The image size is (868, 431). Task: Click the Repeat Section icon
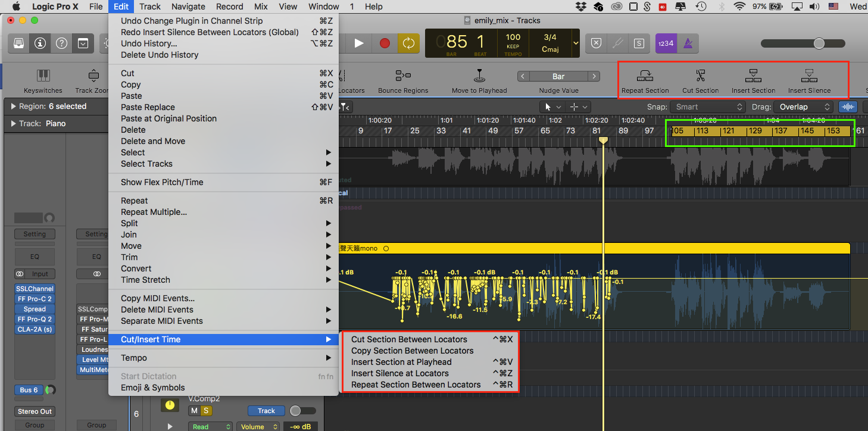tap(645, 76)
